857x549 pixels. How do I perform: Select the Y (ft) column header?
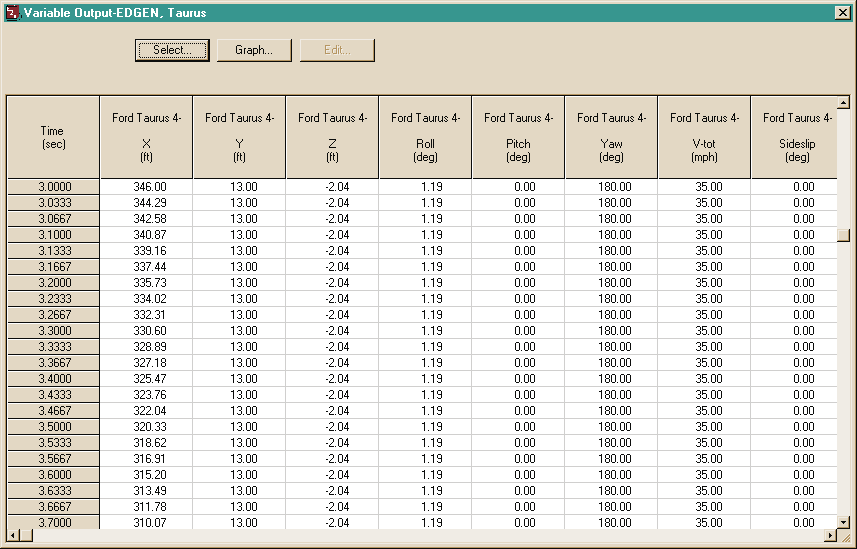(x=239, y=137)
